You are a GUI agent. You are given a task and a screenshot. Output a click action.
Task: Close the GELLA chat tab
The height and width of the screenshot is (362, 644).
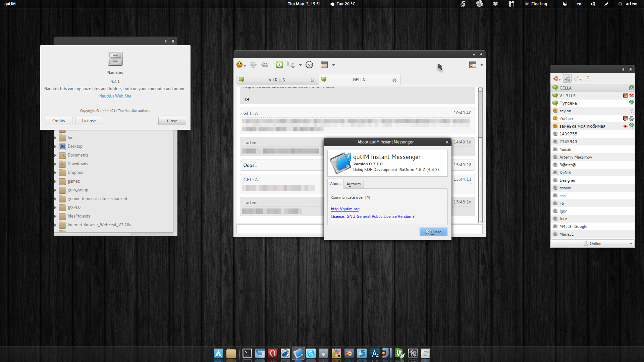click(394, 80)
